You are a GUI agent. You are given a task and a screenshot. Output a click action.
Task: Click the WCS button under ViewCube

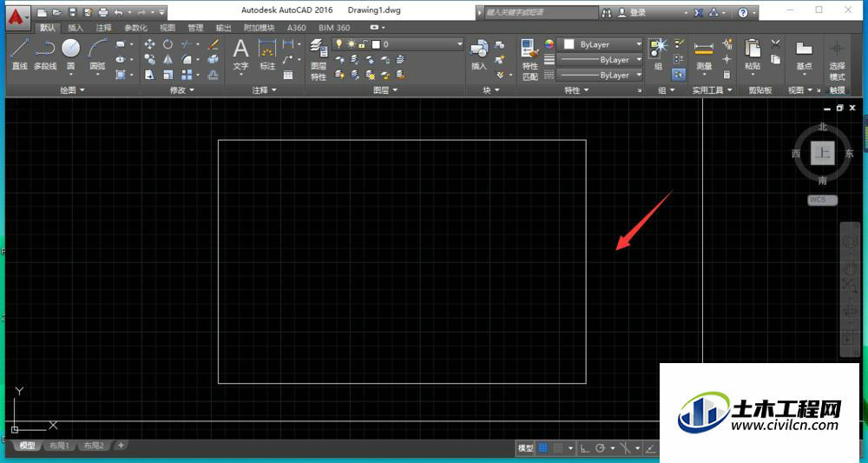(x=822, y=200)
